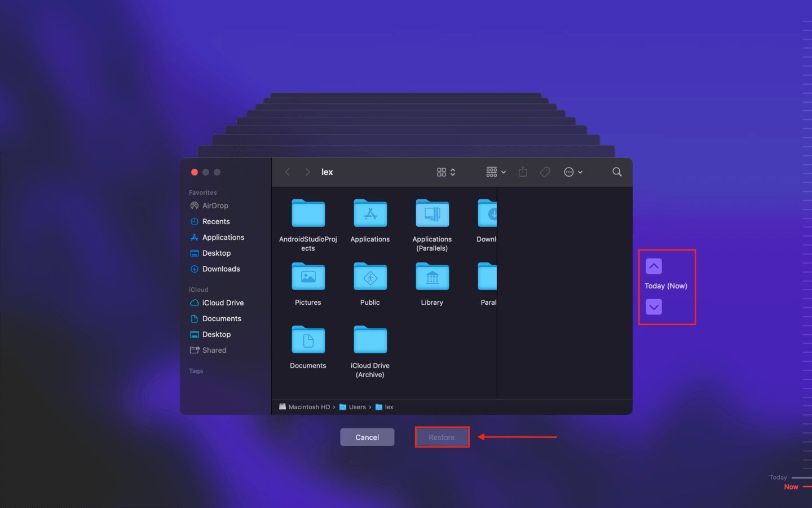The image size is (812, 508).
Task: Jump to the earlier backup with the up arrow
Action: pyautogui.click(x=654, y=266)
